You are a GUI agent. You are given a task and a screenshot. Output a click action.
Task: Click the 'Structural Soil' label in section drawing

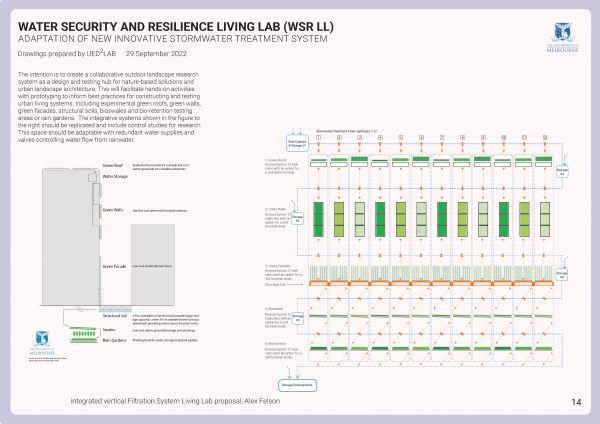(115, 316)
